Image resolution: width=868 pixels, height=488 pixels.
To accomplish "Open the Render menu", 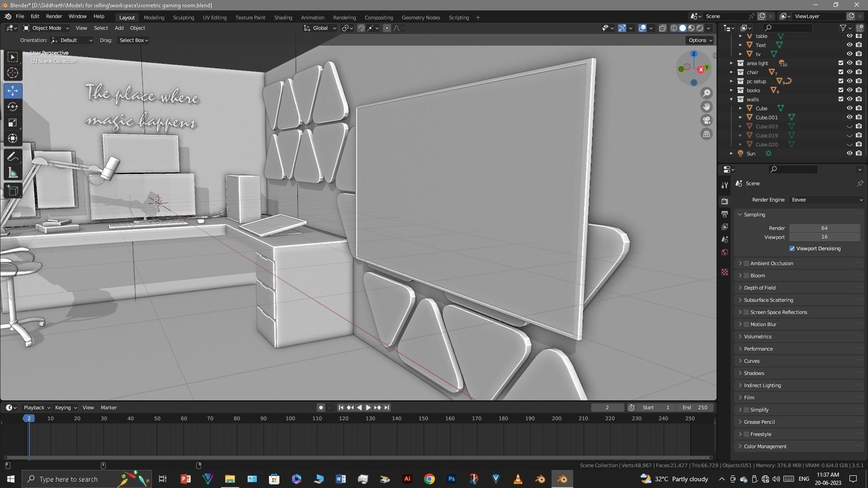I will coord(54,16).
